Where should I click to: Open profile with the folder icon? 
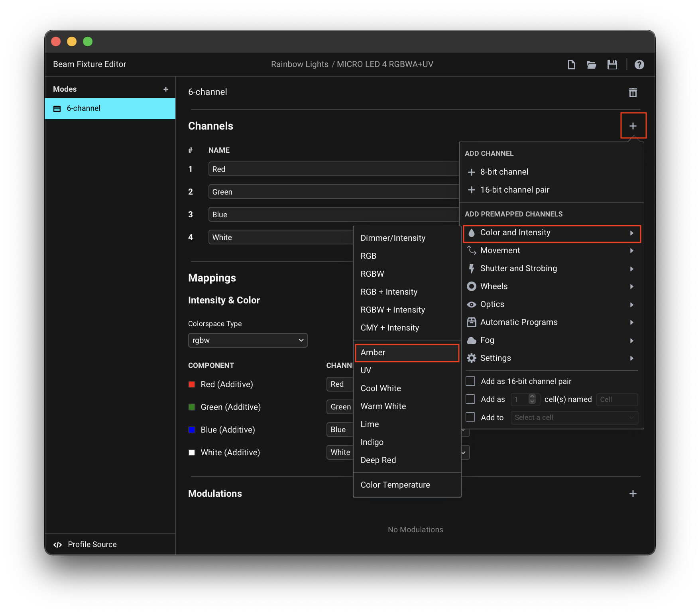tap(591, 65)
